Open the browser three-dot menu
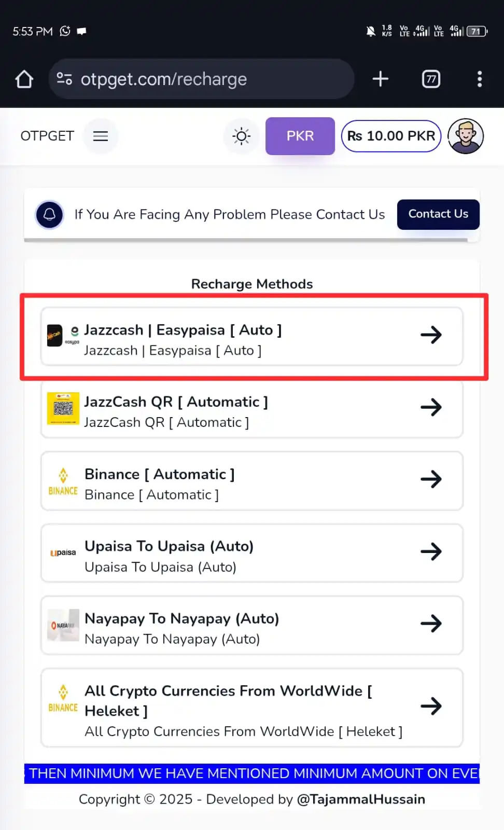Screen dimensions: 504x830 point(480,79)
